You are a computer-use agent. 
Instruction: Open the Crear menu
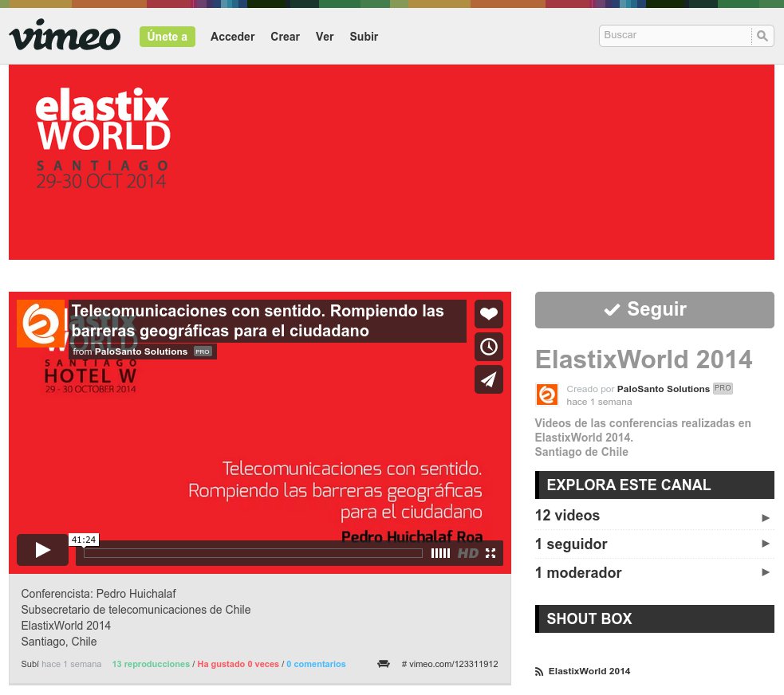(x=285, y=37)
